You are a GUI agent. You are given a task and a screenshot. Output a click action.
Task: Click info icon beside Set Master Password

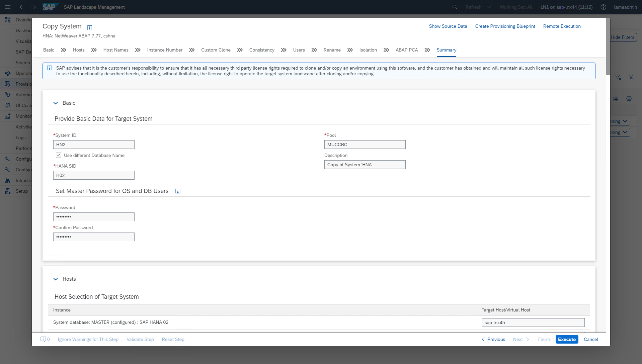point(178,191)
